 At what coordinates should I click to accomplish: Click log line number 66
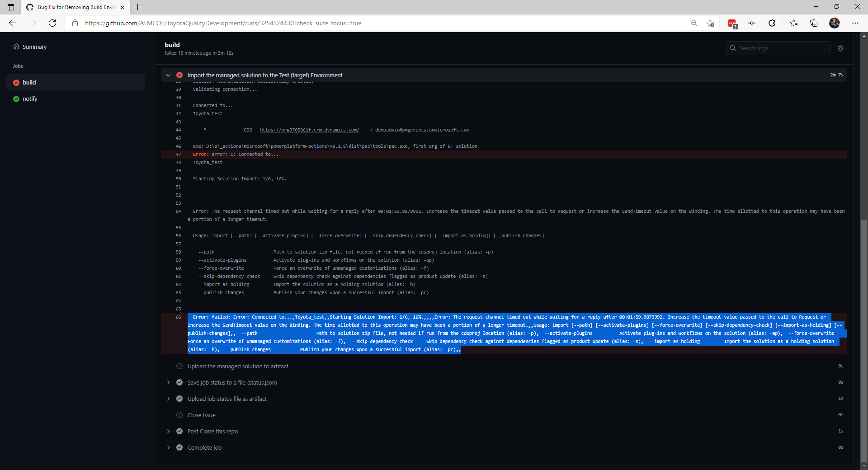click(178, 317)
